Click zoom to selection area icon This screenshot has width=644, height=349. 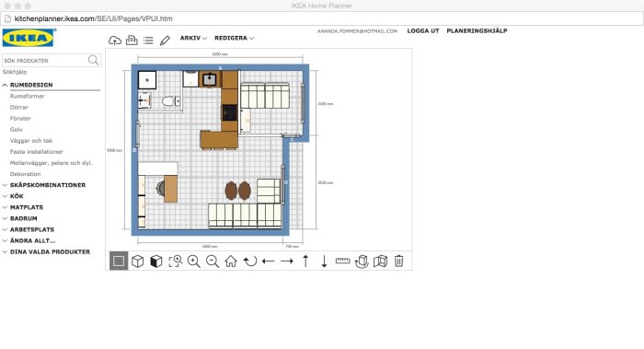176,261
